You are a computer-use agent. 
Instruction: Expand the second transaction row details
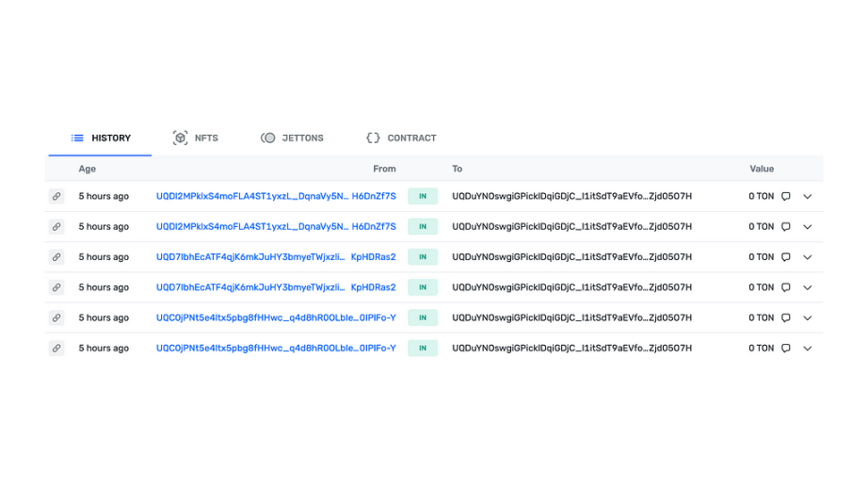click(x=808, y=227)
